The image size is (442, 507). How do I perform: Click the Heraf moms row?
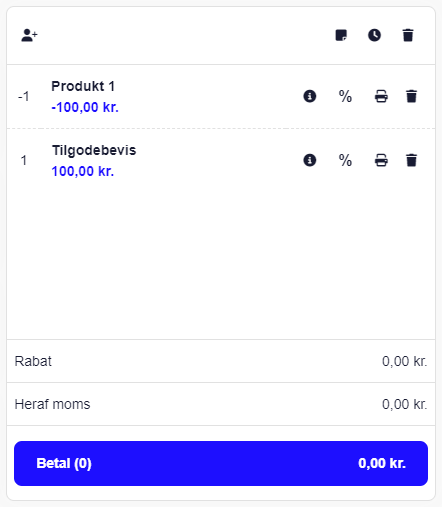(221, 404)
